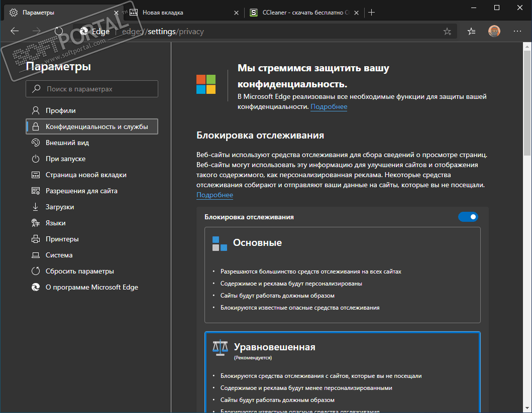Open the favorites list icon
The image size is (532, 413).
pos(471,32)
